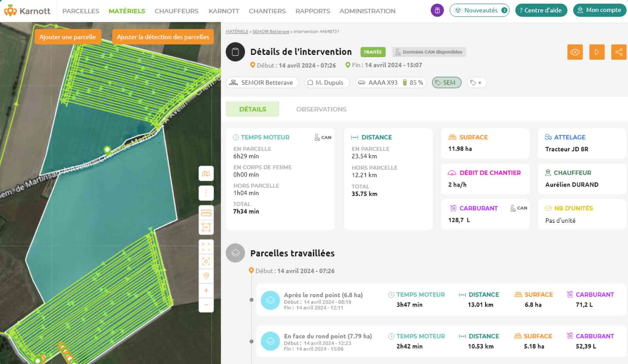
Task: Toggle fullscreen map view
Action: tap(206, 247)
